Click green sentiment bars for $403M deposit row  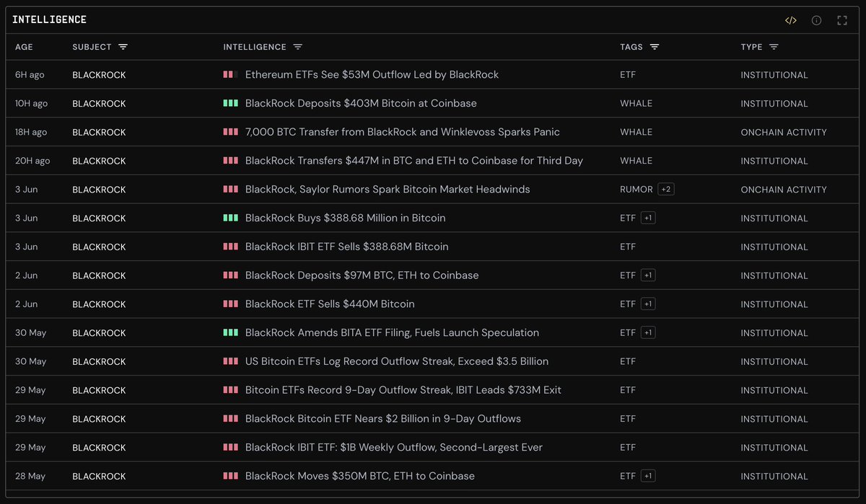point(230,103)
